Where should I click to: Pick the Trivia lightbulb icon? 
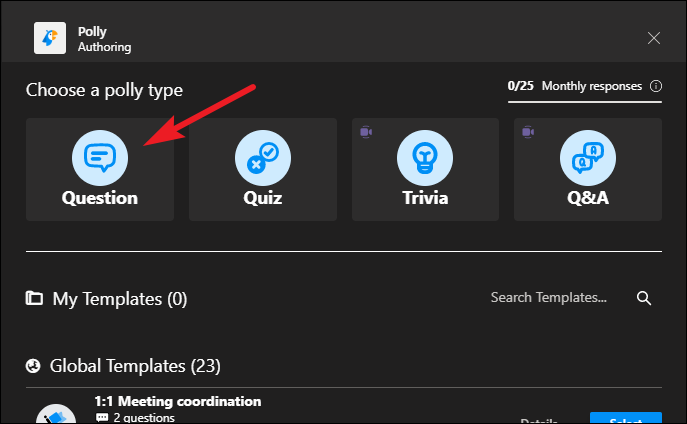pyautogui.click(x=425, y=158)
